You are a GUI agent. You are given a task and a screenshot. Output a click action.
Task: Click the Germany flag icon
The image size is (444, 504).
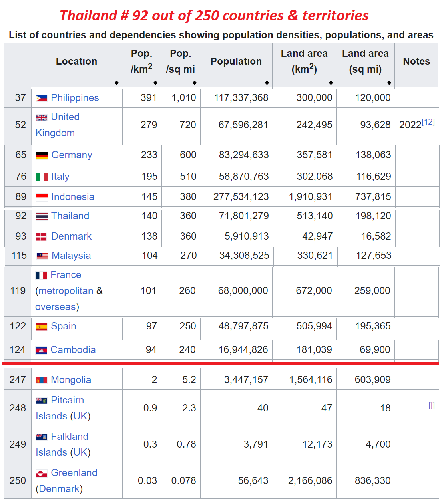(42, 155)
